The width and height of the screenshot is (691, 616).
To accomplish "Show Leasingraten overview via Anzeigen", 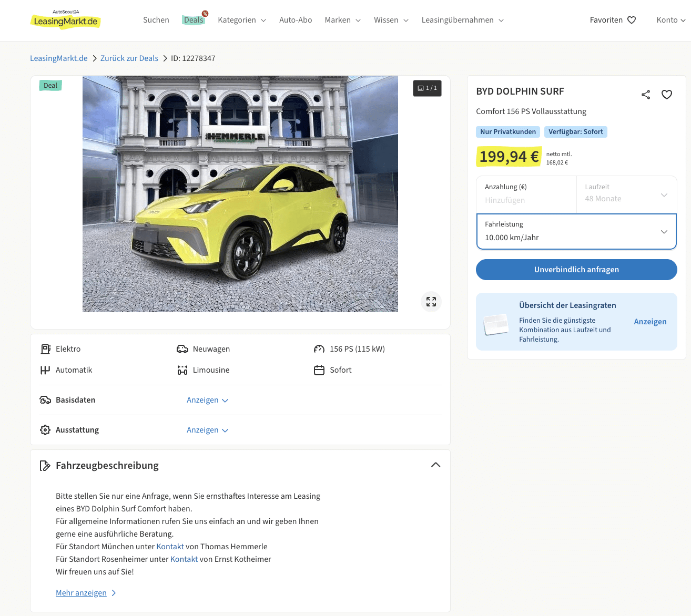I will (x=650, y=322).
